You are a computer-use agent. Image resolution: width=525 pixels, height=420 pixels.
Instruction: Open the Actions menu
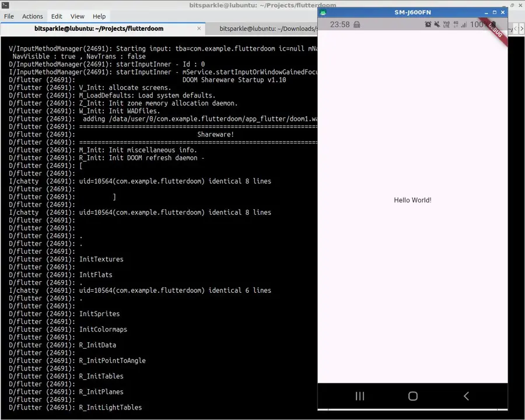[x=32, y=16]
